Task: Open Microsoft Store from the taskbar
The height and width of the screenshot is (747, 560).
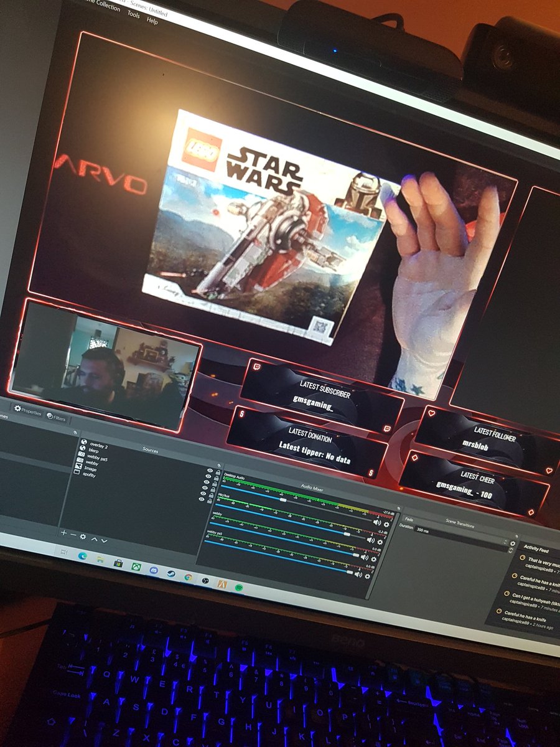Action: (118, 563)
